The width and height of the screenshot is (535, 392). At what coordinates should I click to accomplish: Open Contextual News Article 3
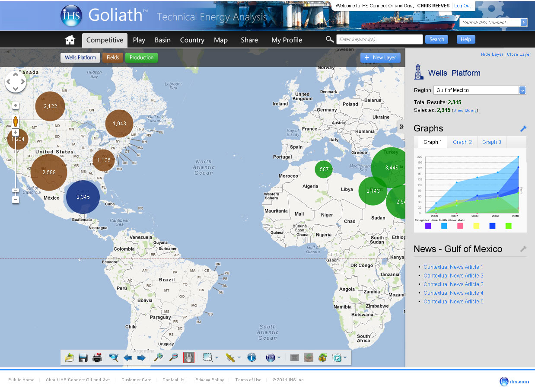coord(453,284)
